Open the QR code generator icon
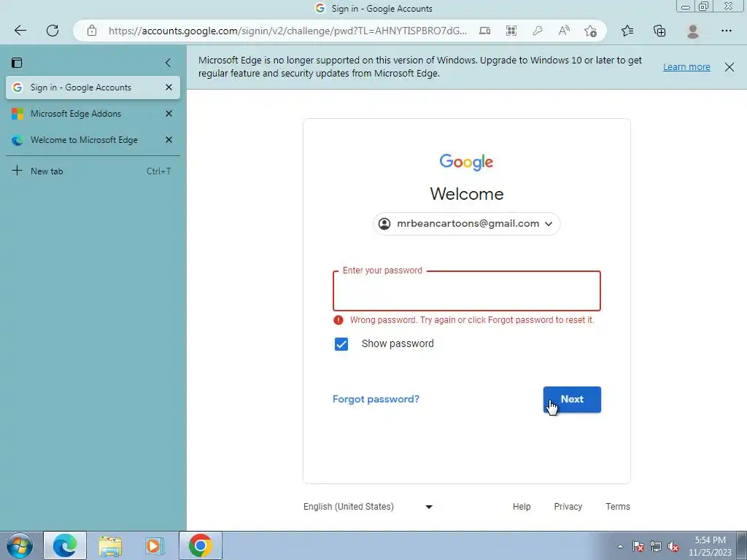The width and height of the screenshot is (747, 560). [511, 31]
